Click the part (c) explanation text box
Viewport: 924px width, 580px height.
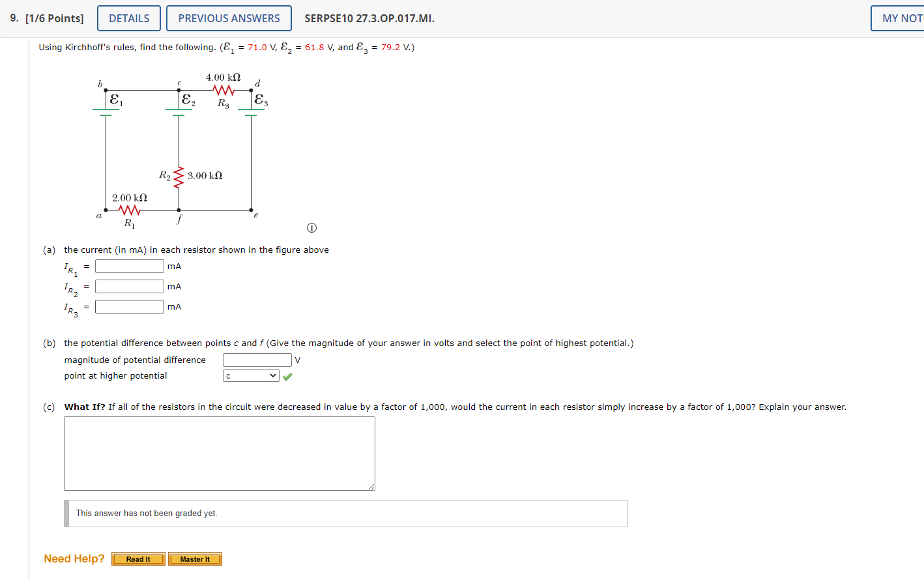[x=219, y=453]
